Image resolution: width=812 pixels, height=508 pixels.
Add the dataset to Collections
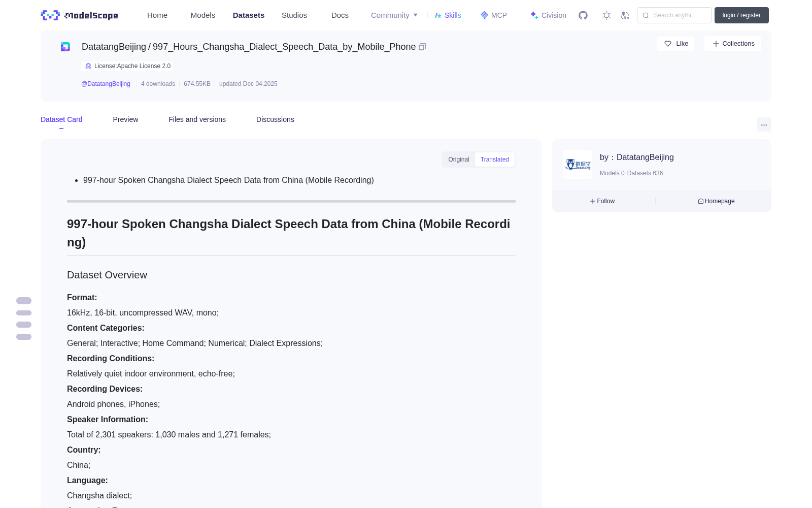click(733, 44)
